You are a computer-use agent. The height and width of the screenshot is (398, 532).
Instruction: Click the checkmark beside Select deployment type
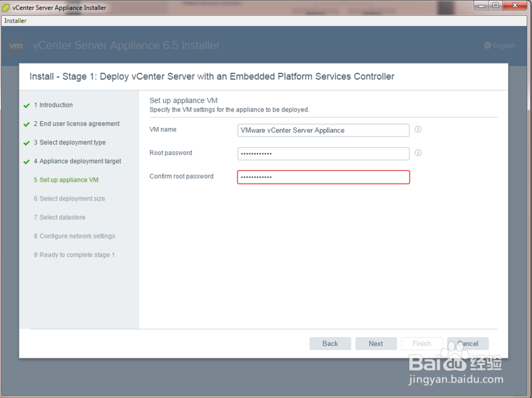(x=27, y=143)
